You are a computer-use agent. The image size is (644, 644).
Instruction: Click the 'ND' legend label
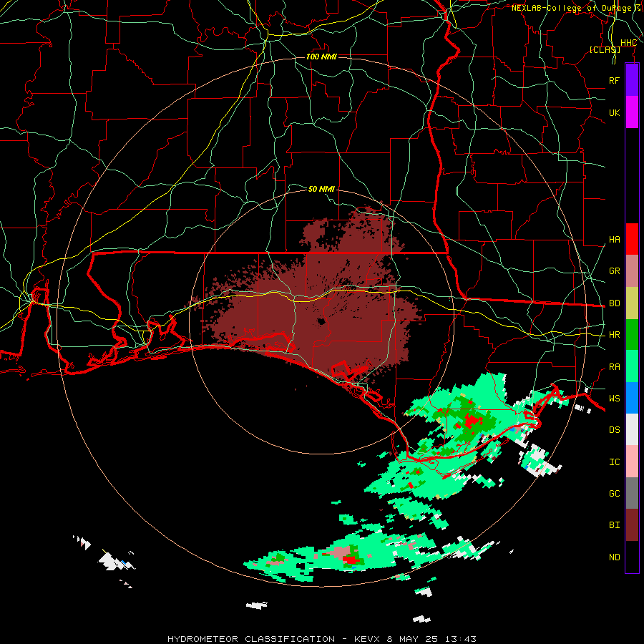(x=614, y=557)
